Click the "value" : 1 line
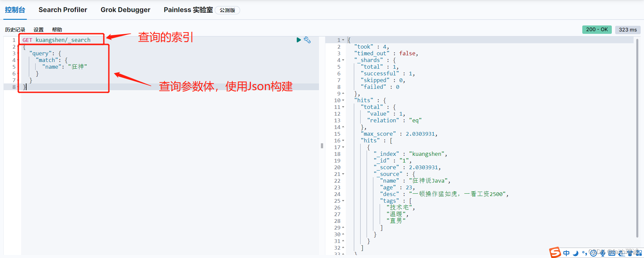 [386, 114]
